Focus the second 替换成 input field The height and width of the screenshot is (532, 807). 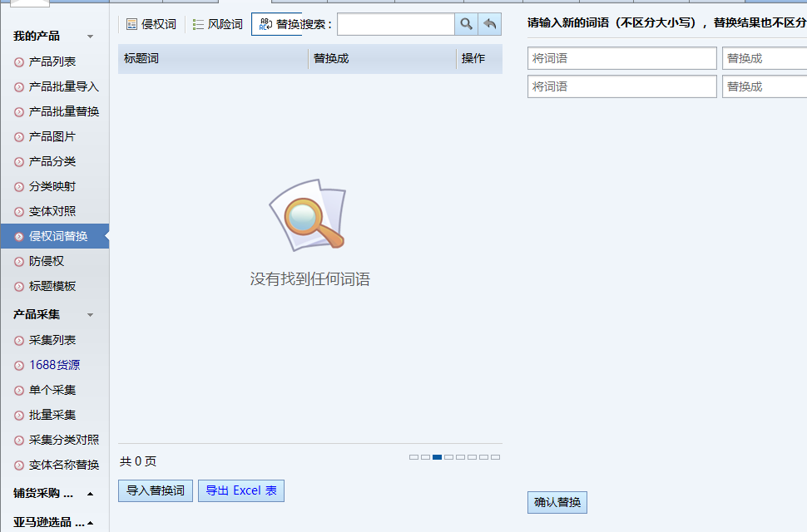click(765, 86)
